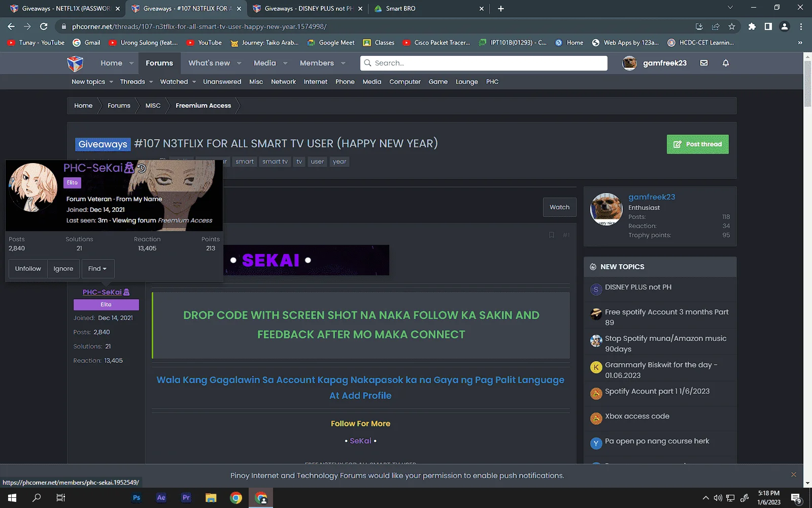Toggle the Chrome side panel icon
This screenshot has width=812, height=508.
(x=768, y=26)
